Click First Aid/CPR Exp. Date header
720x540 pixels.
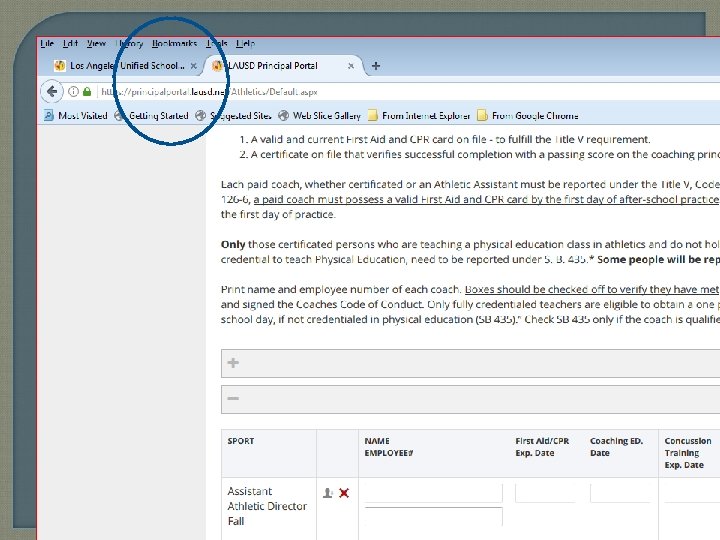point(542,447)
